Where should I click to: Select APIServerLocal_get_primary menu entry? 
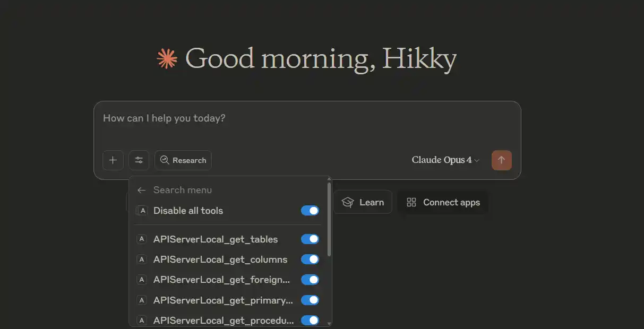pyautogui.click(x=223, y=300)
